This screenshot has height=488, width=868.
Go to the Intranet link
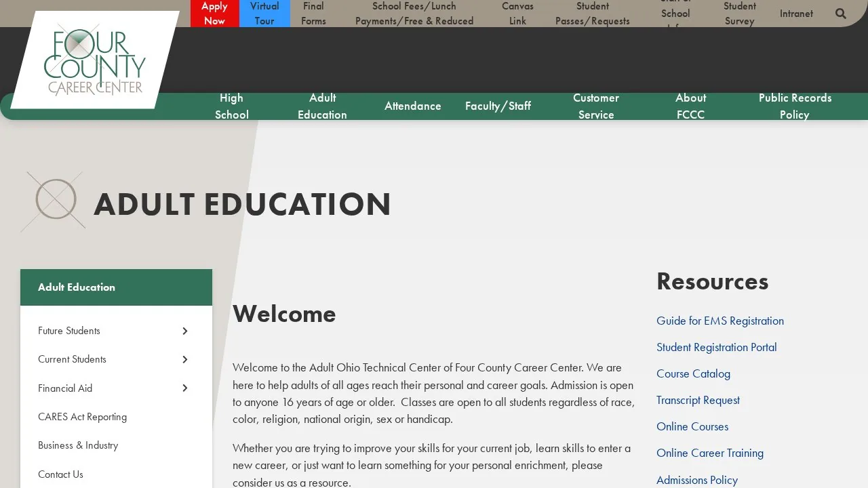point(796,14)
